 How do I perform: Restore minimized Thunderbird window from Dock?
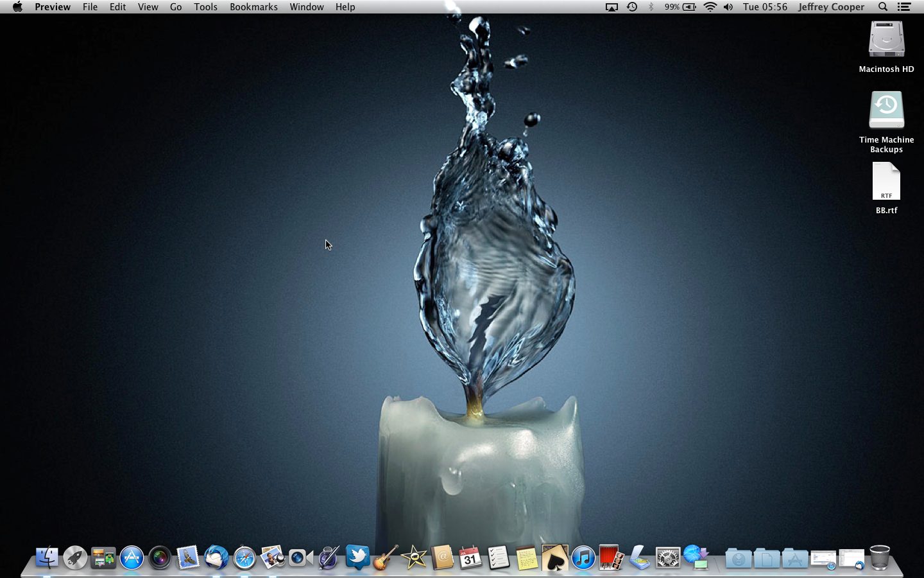coord(851,559)
